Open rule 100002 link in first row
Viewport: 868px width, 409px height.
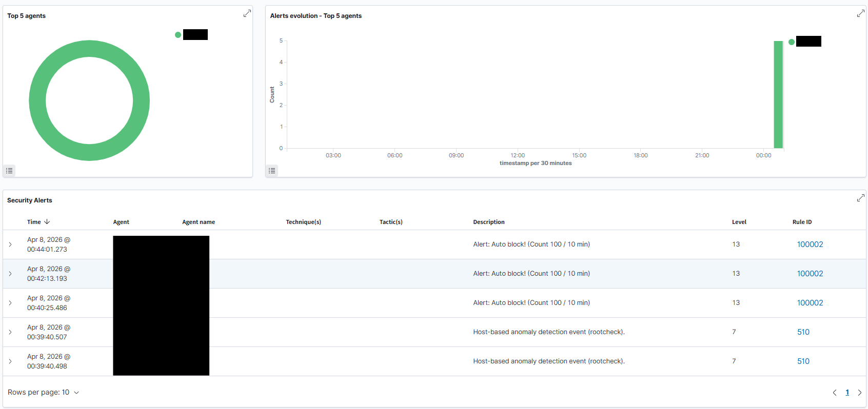click(x=810, y=244)
